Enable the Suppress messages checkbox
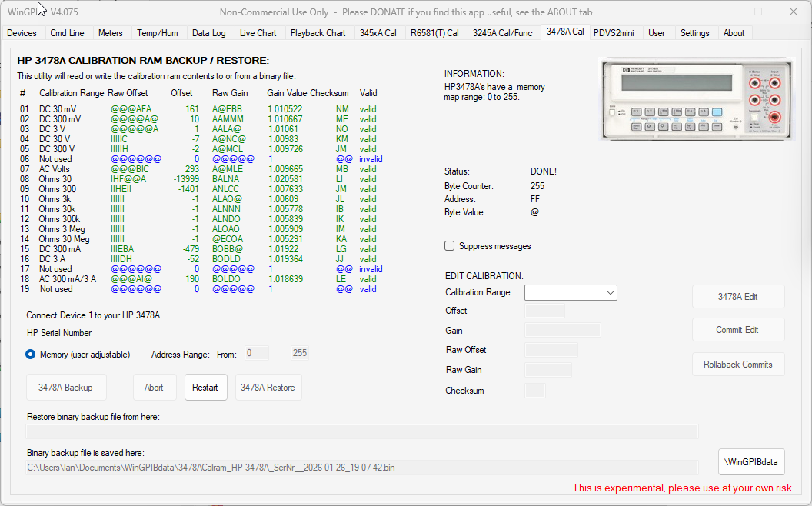The width and height of the screenshot is (812, 506). [x=450, y=246]
